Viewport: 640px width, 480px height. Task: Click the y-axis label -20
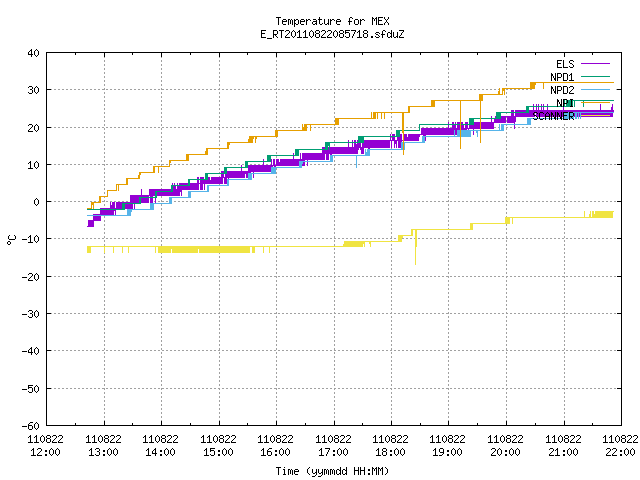pyautogui.click(x=31, y=277)
